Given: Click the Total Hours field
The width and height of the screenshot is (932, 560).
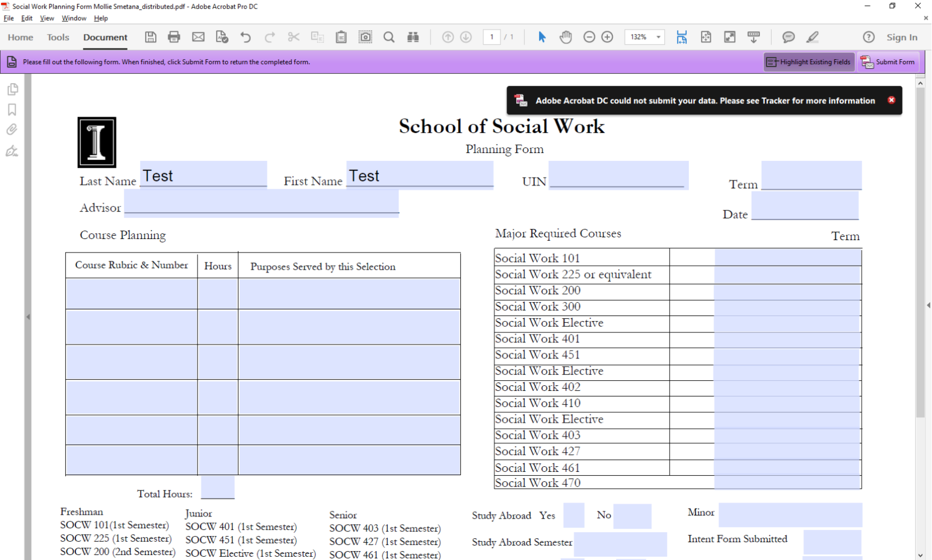Looking at the screenshot, I should [x=218, y=487].
